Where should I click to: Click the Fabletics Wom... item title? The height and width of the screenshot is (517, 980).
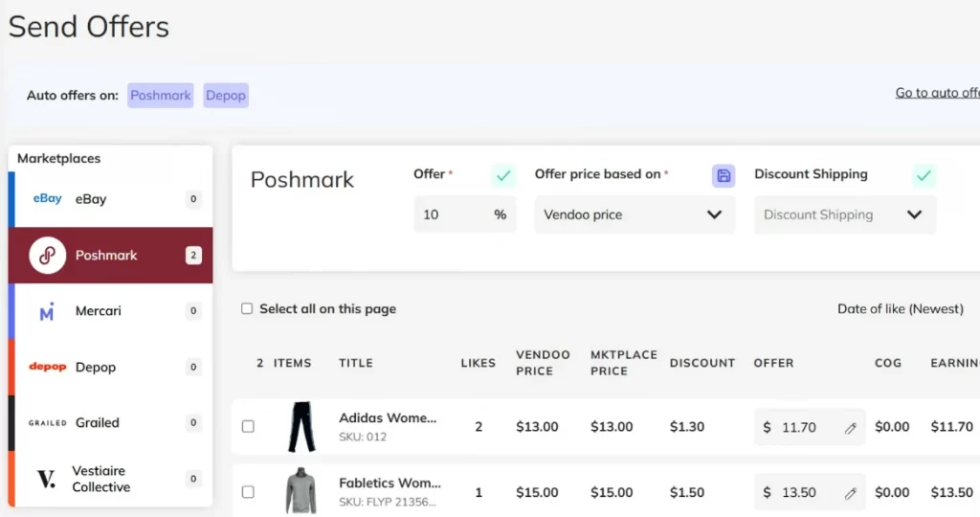tap(390, 483)
